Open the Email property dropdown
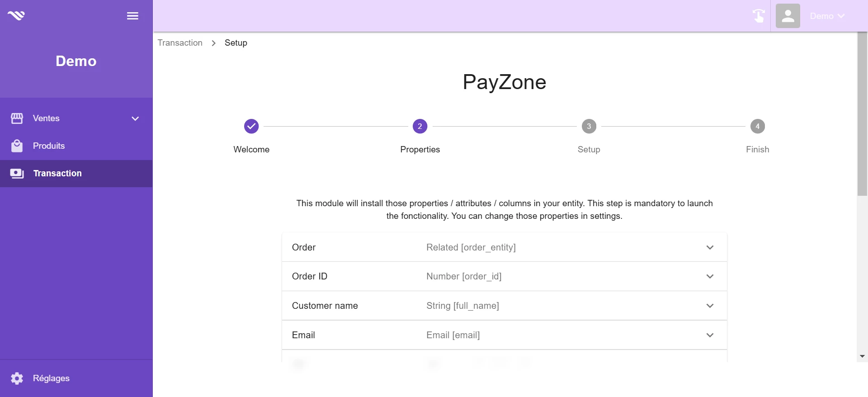 [x=505, y=335]
